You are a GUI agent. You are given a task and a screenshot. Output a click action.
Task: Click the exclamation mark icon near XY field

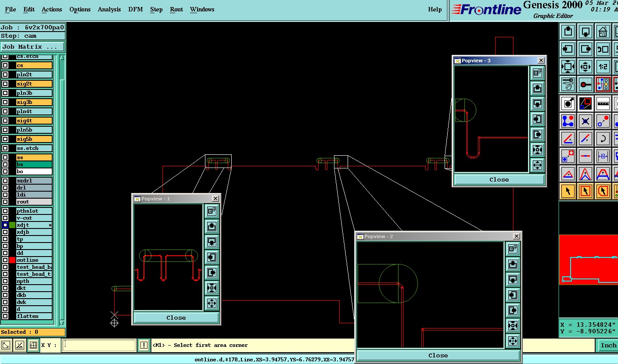(x=144, y=345)
